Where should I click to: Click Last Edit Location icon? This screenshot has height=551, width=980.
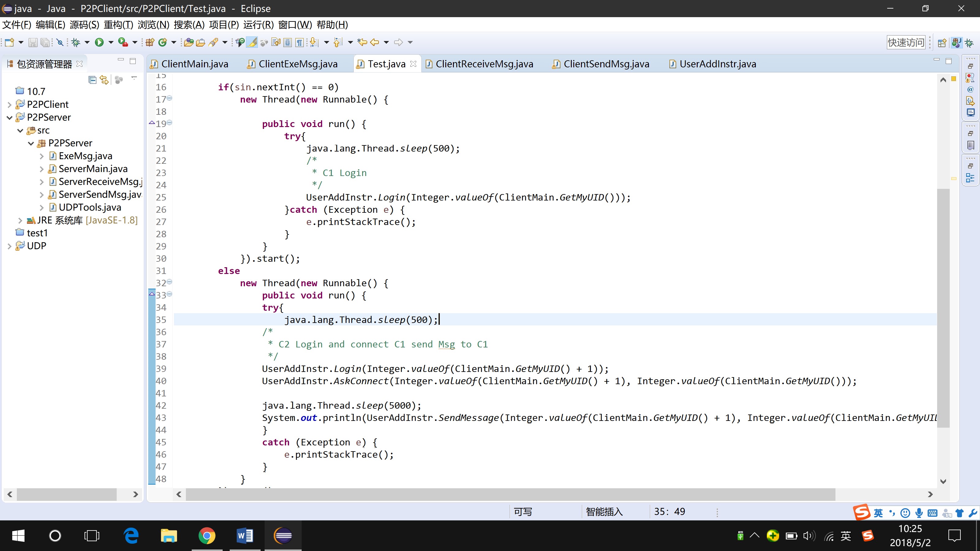coord(362,42)
